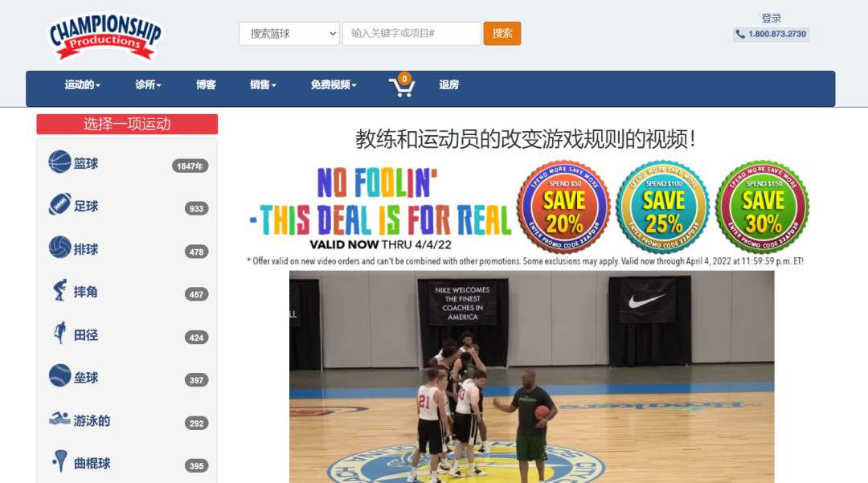Click the 478 count badge for 排球
Viewport: 868px width, 483px height.
[x=197, y=252]
